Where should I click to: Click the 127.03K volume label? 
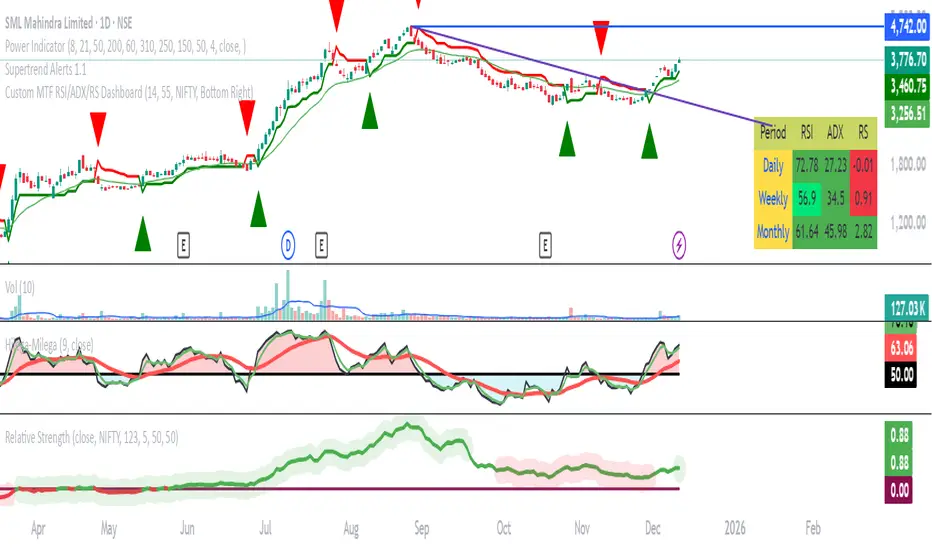point(907,309)
